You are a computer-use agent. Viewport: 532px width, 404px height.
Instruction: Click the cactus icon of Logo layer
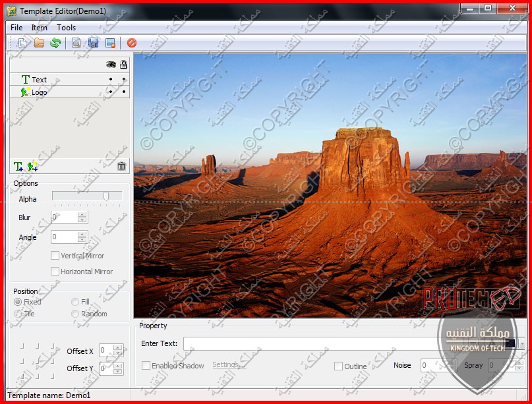tap(25, 92)
